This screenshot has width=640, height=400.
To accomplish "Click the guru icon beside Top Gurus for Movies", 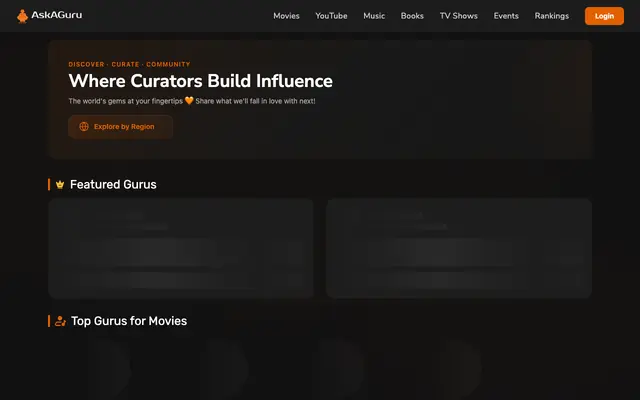I will (x=60, y=321).
